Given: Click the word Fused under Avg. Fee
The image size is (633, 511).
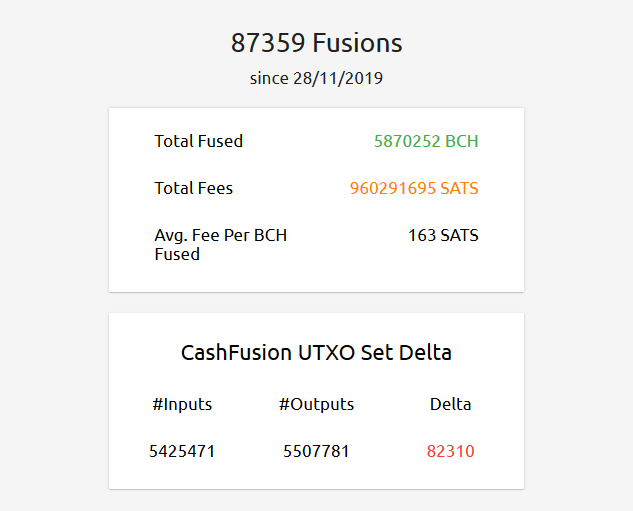Looking at the screenshot, I should click(177, 254).
